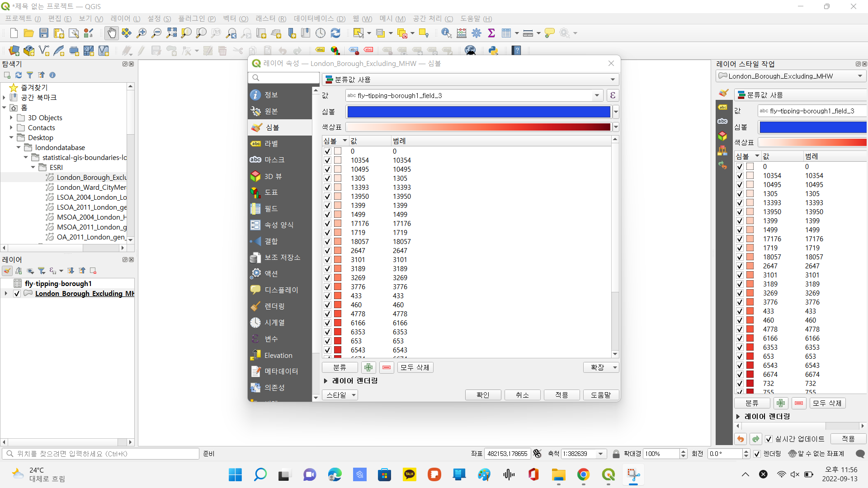Select the Pan Map tool
Screen dimensions: 868x488
(x=112, y=33)
